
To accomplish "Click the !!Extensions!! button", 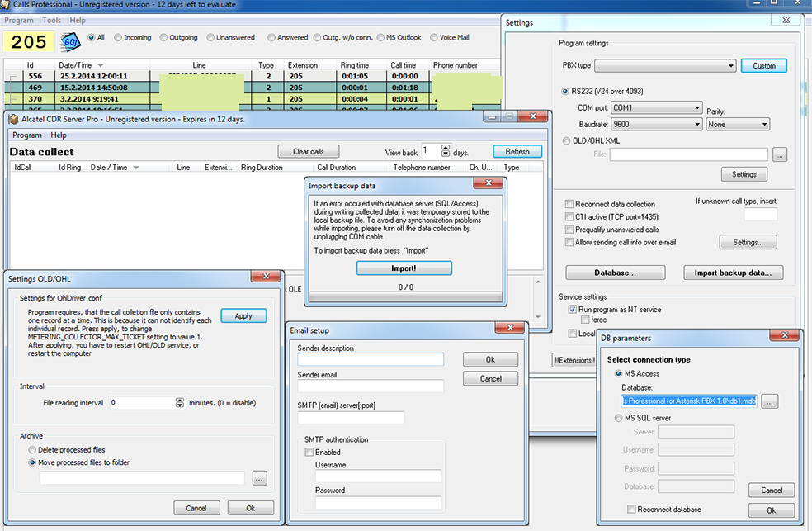I will pyautogui.click(x=575, y=360).
